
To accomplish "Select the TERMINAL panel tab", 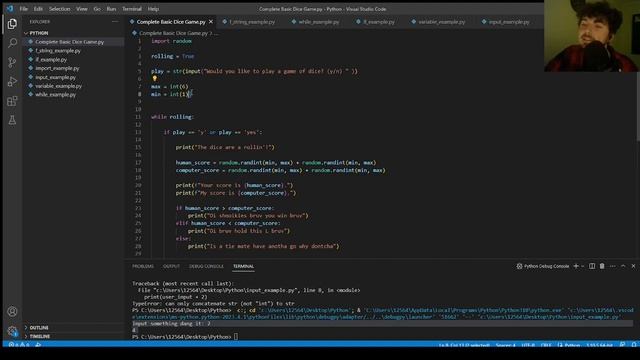I will click(244, 266).
